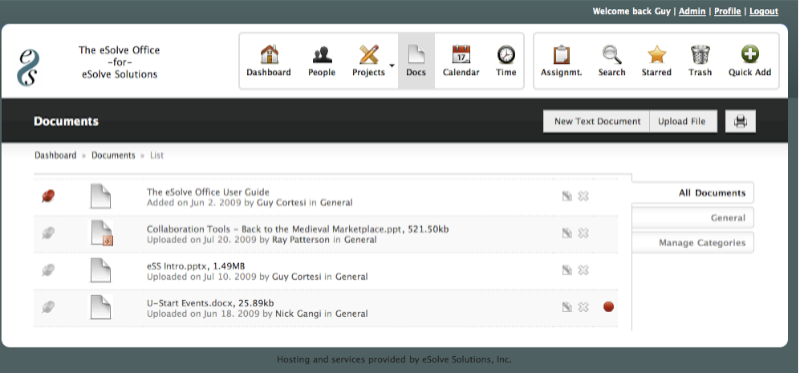800x373 pixels.
Task: Click the Logout link
Action: 763,11
